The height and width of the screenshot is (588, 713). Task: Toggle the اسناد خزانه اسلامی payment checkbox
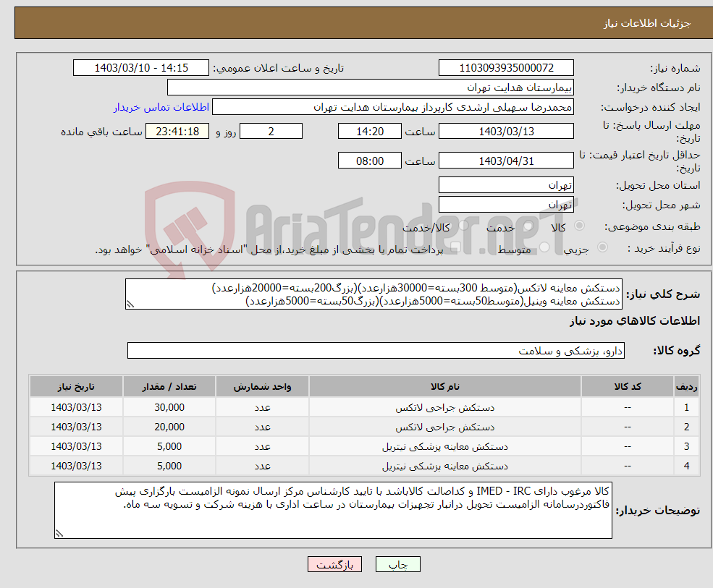455,247
